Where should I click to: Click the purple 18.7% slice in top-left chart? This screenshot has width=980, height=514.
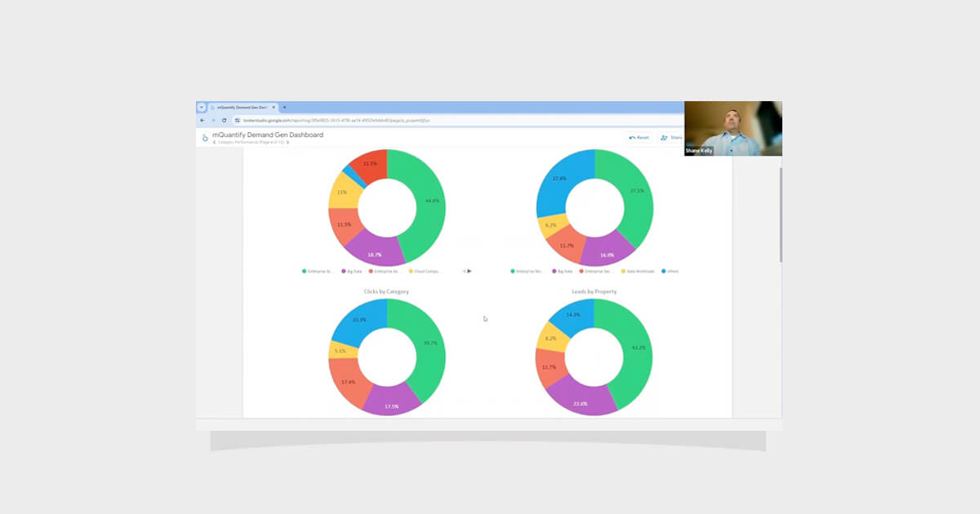tap(374, 251)
